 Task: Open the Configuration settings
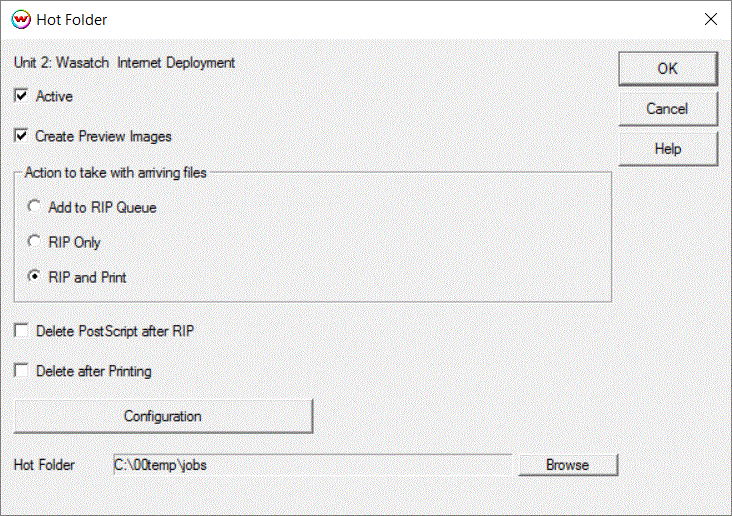(163, 416)
